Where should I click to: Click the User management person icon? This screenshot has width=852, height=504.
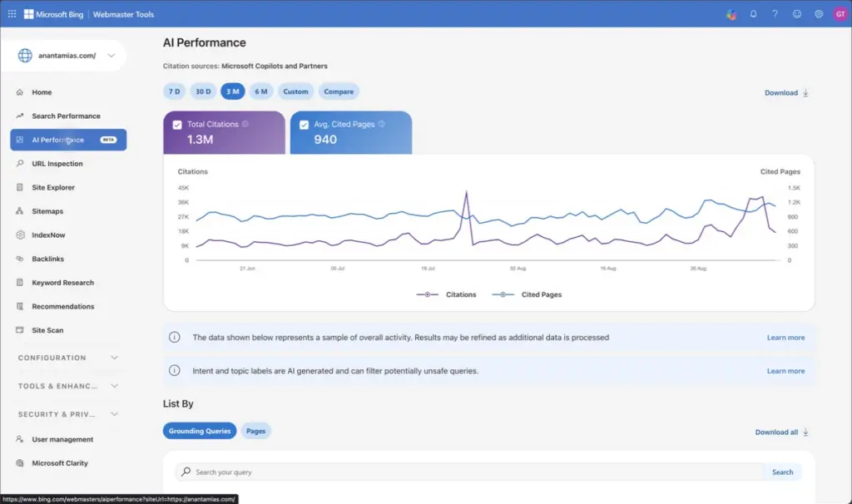[20, 439]
